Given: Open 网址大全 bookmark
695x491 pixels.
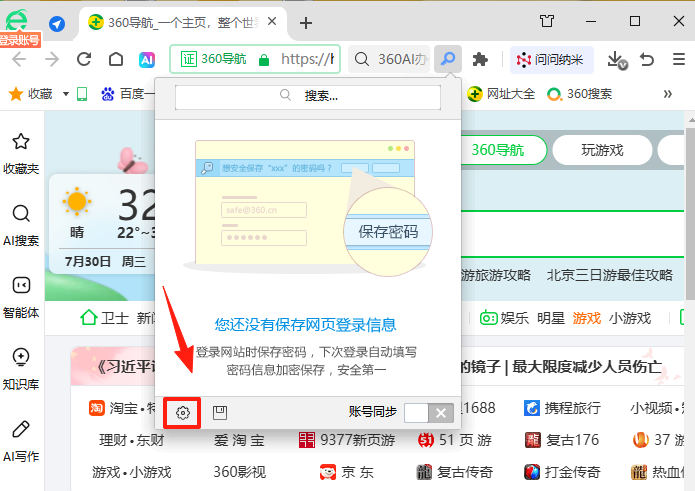Looking at the screenshot, I should (501, 94).
